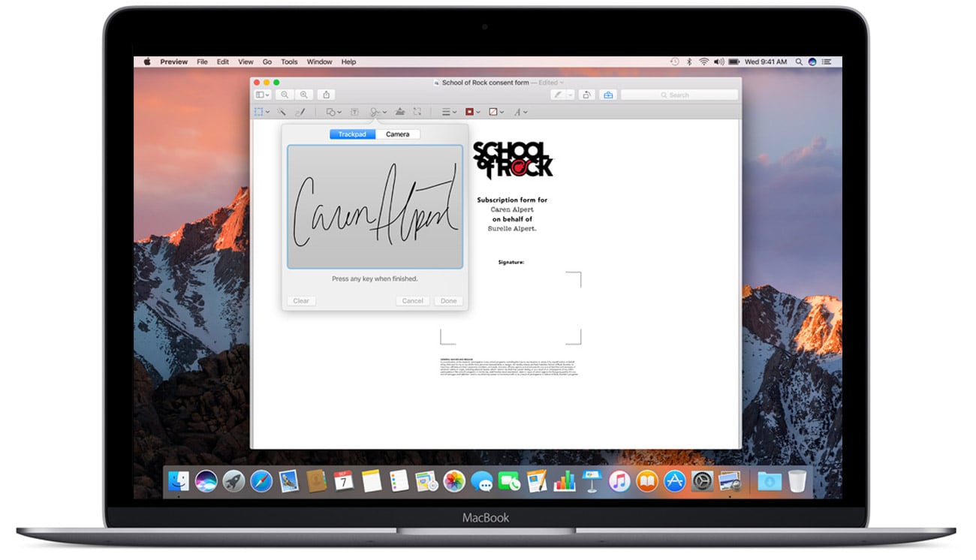Click the signature drawing area
Screen dimensions: 976x560
375,207
